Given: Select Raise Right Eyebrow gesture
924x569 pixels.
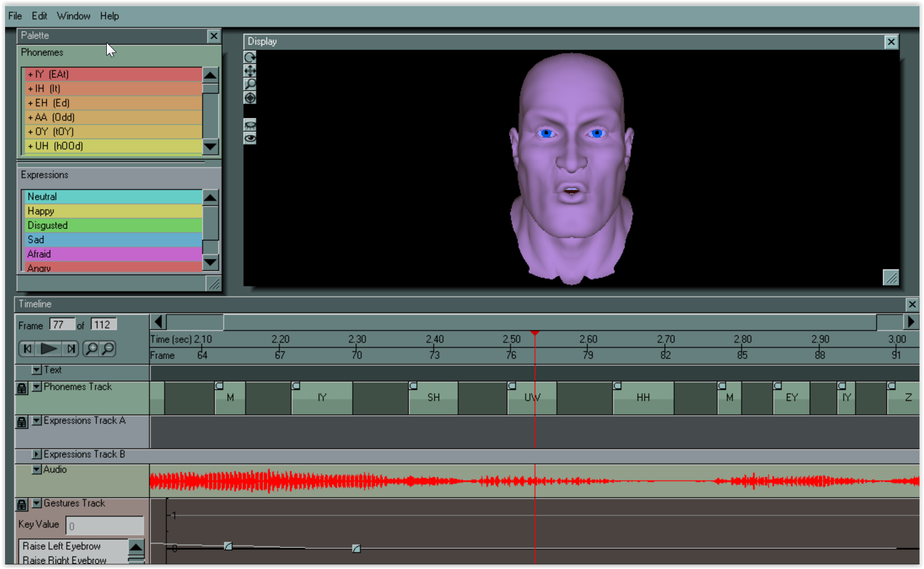Looking at the screenshot, I should click(74, 560).
